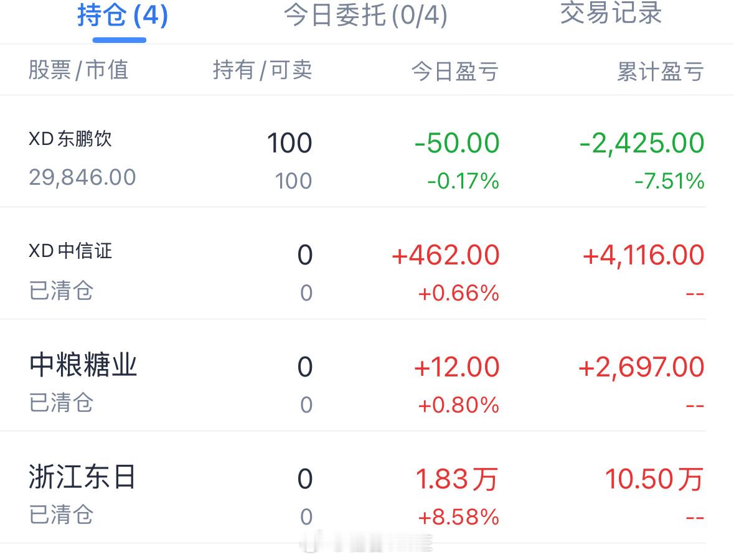Tap 已清仓 label under 中粮糖业
Image resolution: width=734 pixels, height=560 pixels.
pos(62,403)
